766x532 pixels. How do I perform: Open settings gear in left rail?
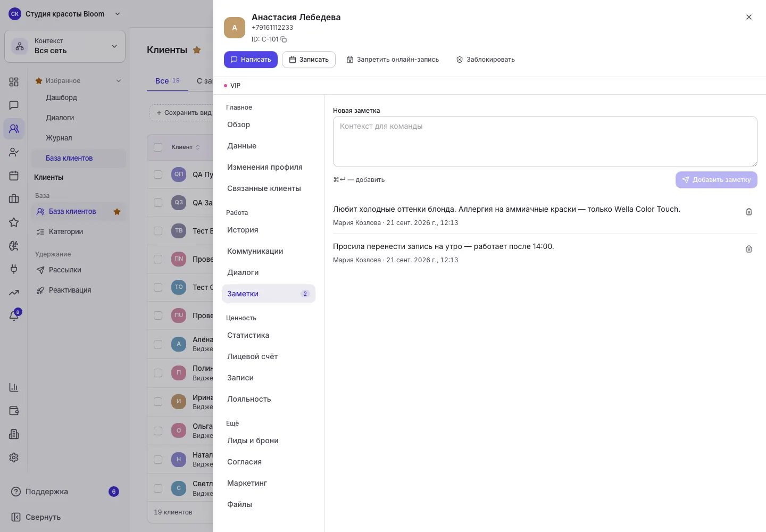[14, 458]
